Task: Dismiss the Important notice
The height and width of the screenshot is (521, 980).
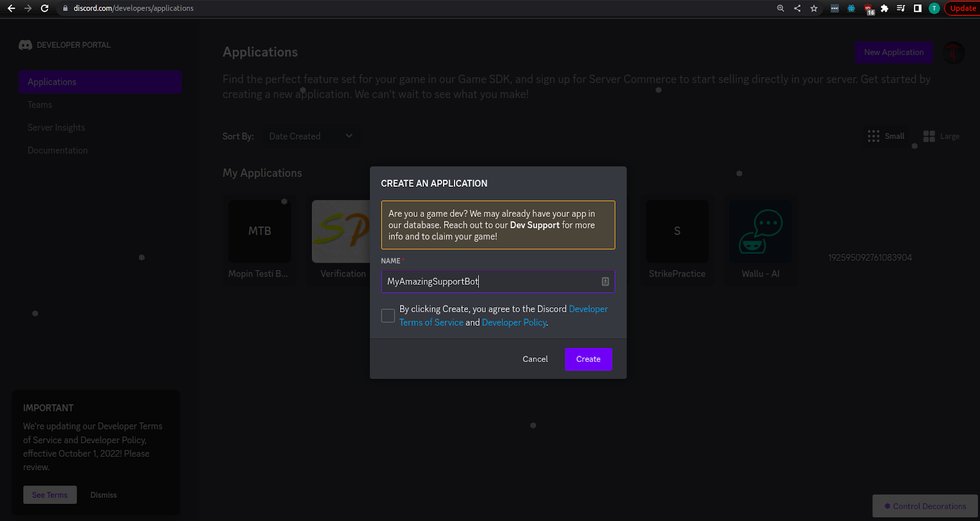Action: click(x=104, y=495)
